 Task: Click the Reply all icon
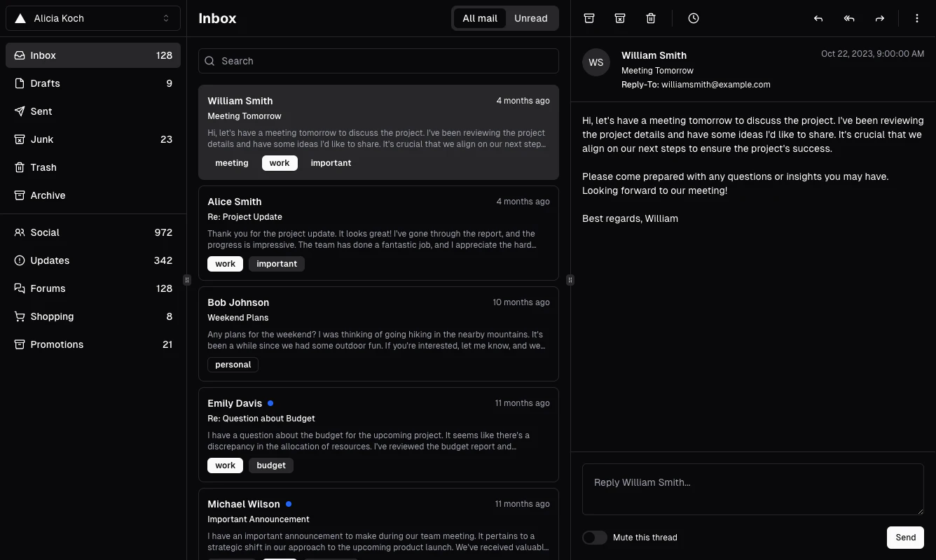click(x=849, y=18)
